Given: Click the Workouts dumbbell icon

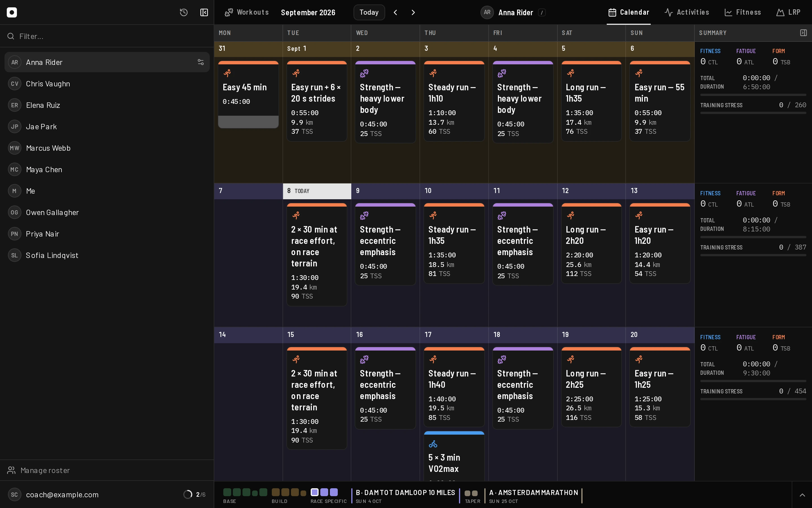Looking at the screenshot, I should tap(229, 12).
